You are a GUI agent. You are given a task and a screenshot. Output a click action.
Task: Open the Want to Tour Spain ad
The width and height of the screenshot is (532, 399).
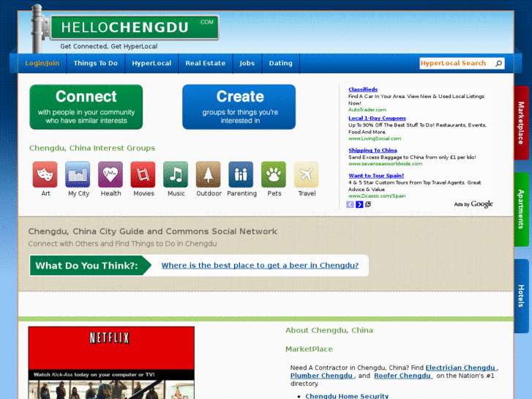[376, 176]
